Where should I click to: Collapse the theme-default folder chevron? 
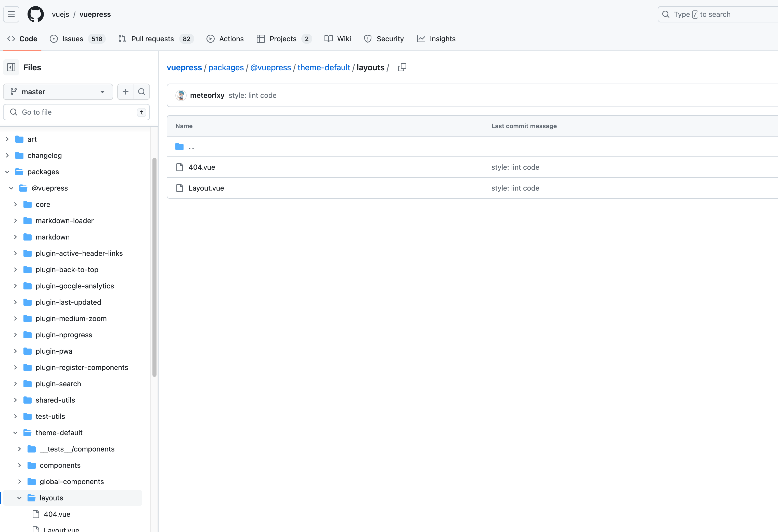click(15, 433)
